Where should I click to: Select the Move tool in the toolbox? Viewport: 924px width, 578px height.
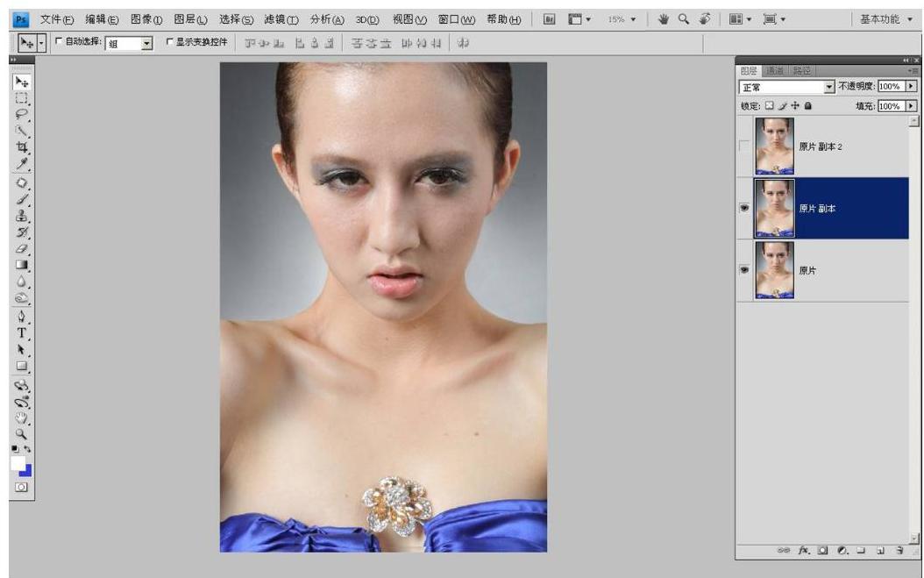pos(22,82)
